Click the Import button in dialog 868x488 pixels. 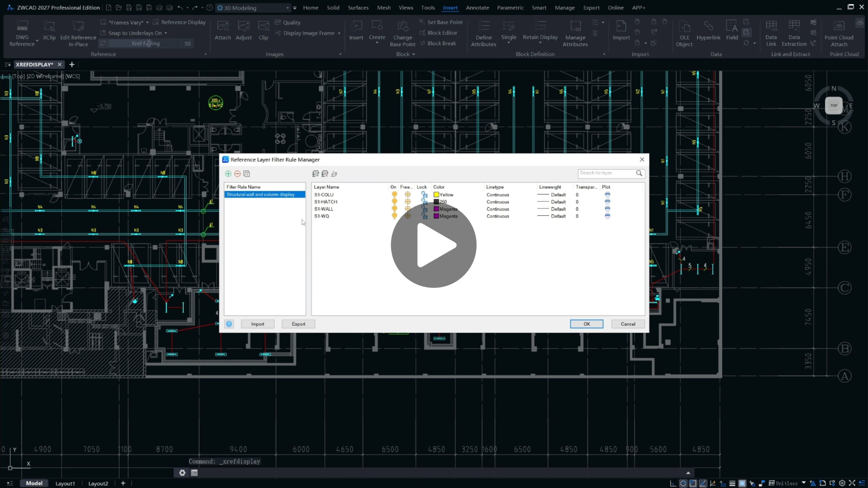pos(257,324)
